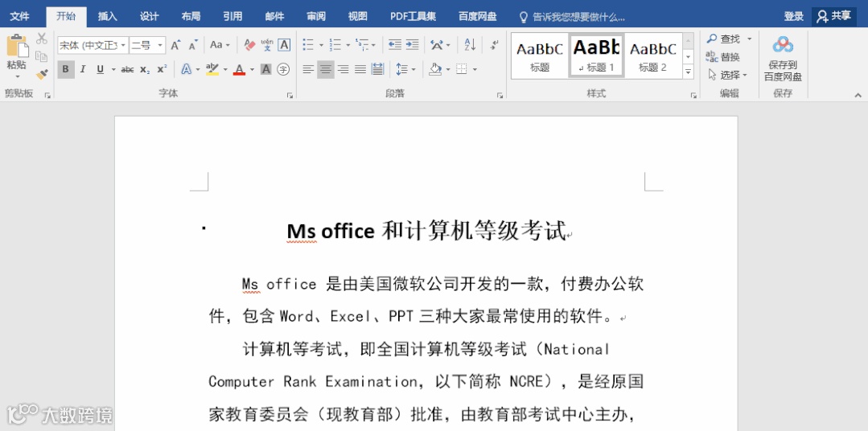This screenshot has height=431, width=868.
Task: Toggle Bold formatting
Action: (66, 69)
